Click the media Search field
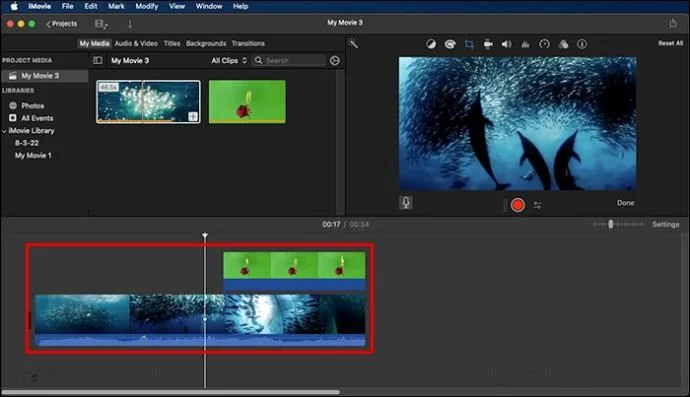The height and width of the screenshot is (397, 690). coord(289,60)
